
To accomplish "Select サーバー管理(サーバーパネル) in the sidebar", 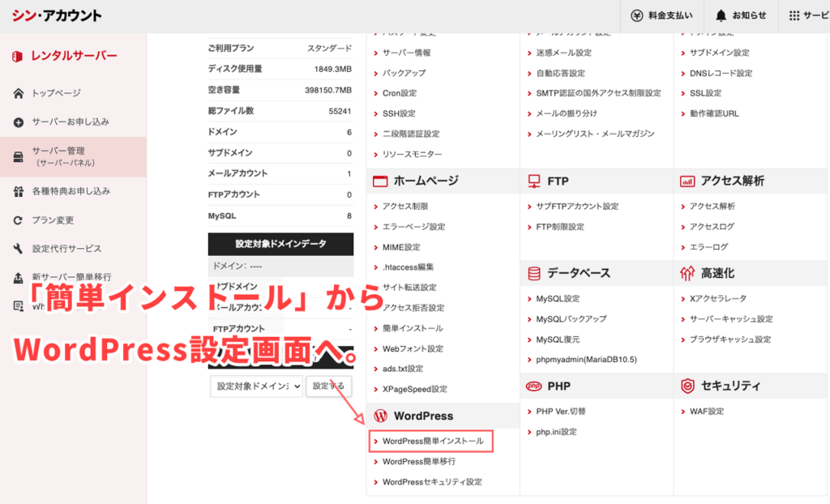I will (x=73, y=156).
